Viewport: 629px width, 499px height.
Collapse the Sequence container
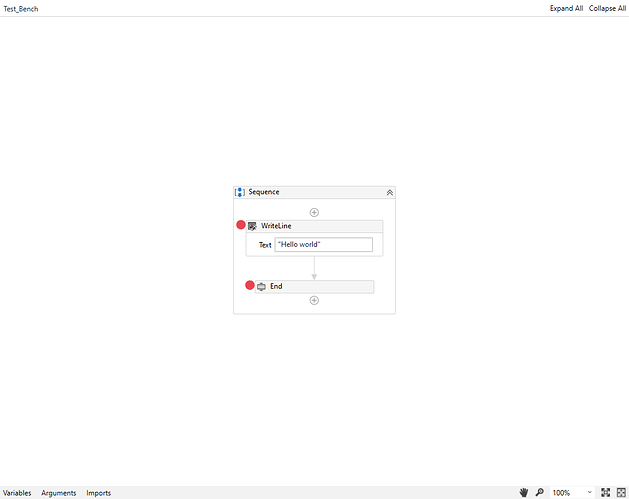click(390, 193)
